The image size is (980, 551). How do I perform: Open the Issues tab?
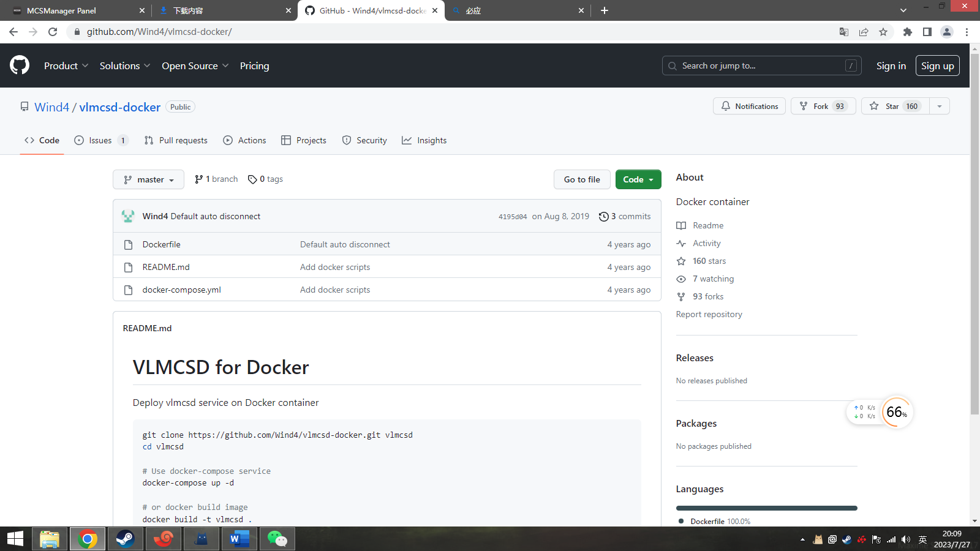(x=101, y=140)
